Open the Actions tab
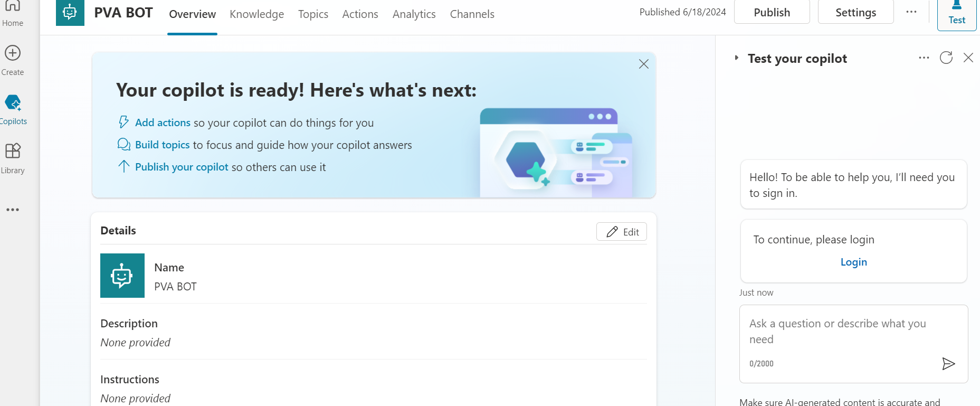The height and width of the screenshot is (406, 980). point(360,14)
